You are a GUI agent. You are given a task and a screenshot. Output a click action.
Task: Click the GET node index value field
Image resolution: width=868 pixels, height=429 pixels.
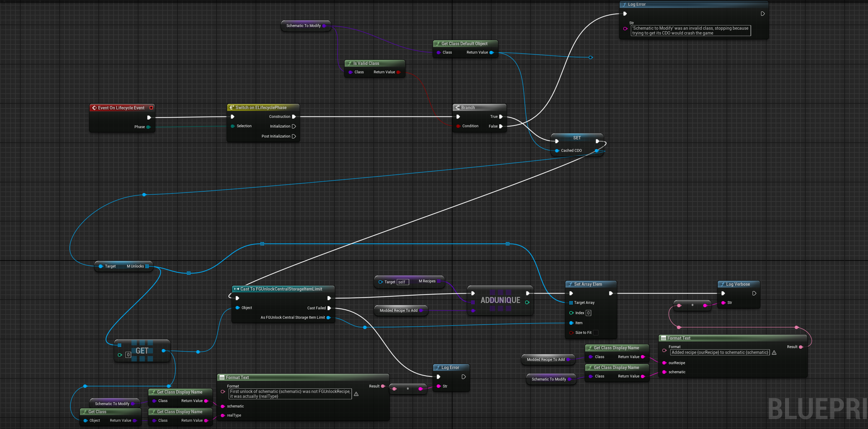click(x=128, y=355)
